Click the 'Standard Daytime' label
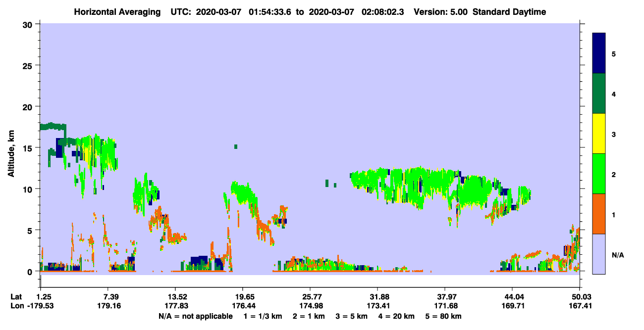 (509, 12)
